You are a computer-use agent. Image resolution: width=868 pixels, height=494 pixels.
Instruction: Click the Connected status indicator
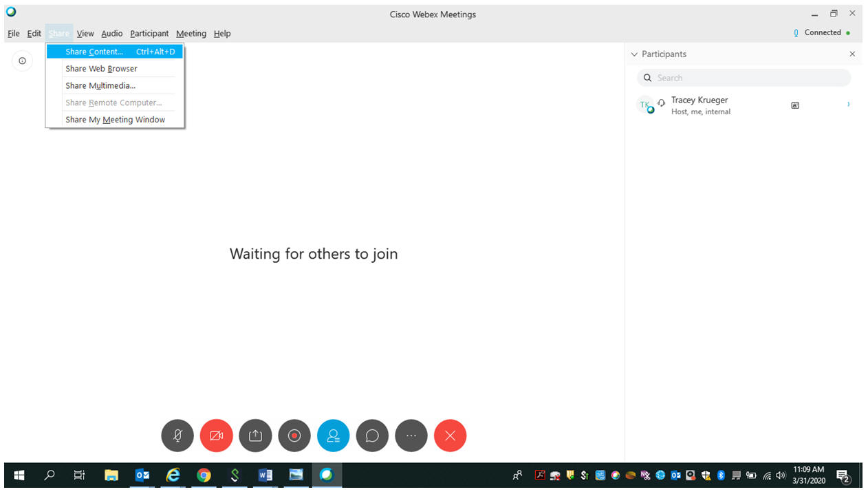click(x=822, y=32)
